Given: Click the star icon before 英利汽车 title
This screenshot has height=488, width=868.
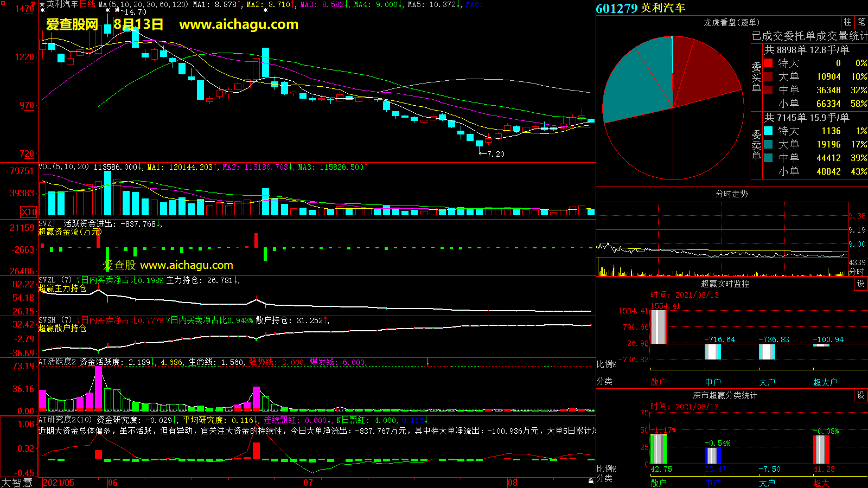Looking at the screenshot, I should point(42,4).
